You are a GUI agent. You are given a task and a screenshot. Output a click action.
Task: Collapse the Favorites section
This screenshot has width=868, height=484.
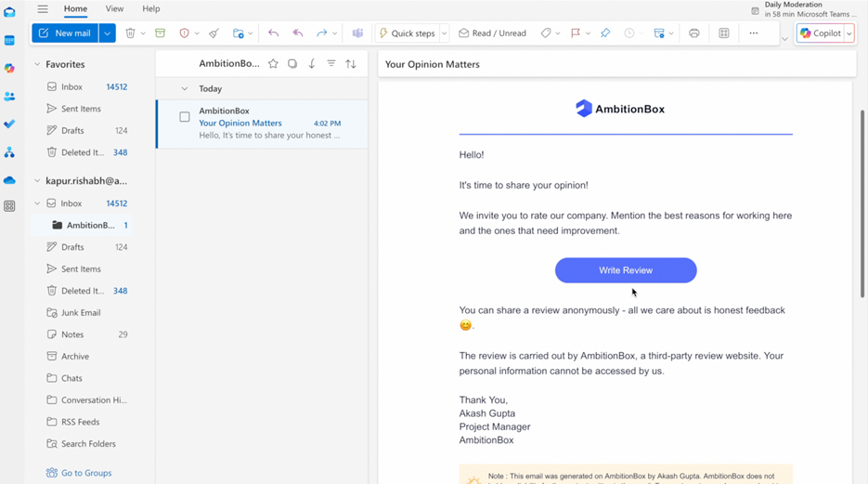coord(37,65)
